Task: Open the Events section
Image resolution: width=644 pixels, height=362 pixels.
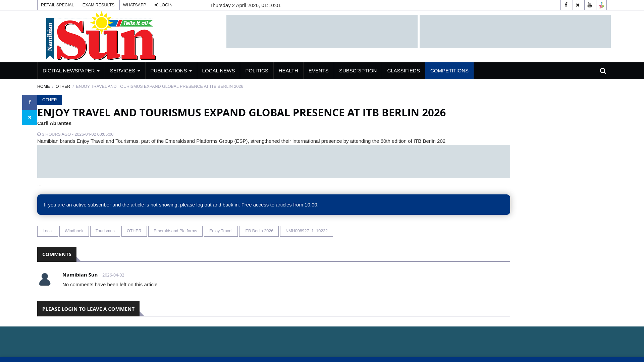Action: pyautogui.click(x=318, y=71)
